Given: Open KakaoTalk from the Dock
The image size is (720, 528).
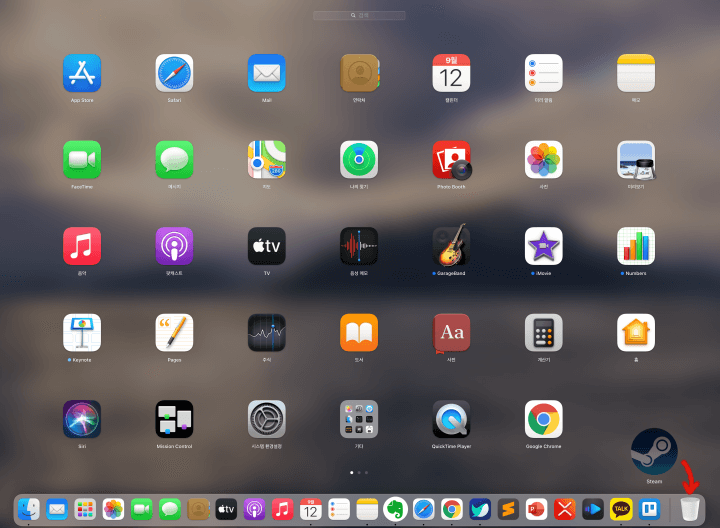Looking at the screenshot, I should pyautogui.click(x=621, y=509).
